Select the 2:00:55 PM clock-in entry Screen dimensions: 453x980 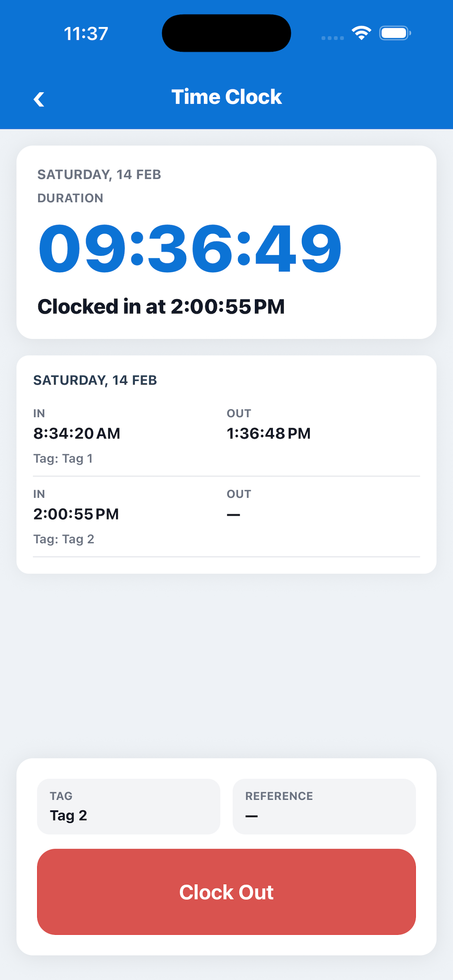coord(76,514)
